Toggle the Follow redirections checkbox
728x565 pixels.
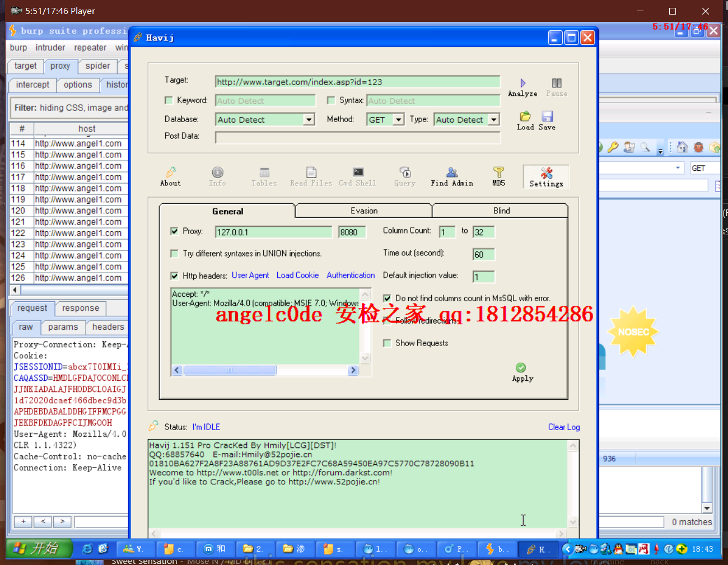(x=387, y=321)
